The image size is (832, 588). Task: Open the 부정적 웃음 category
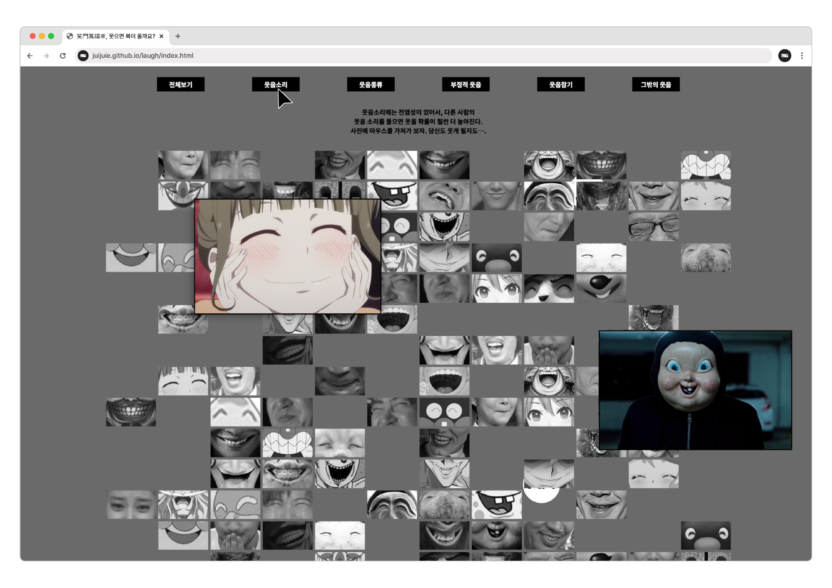tap(465, 85)
